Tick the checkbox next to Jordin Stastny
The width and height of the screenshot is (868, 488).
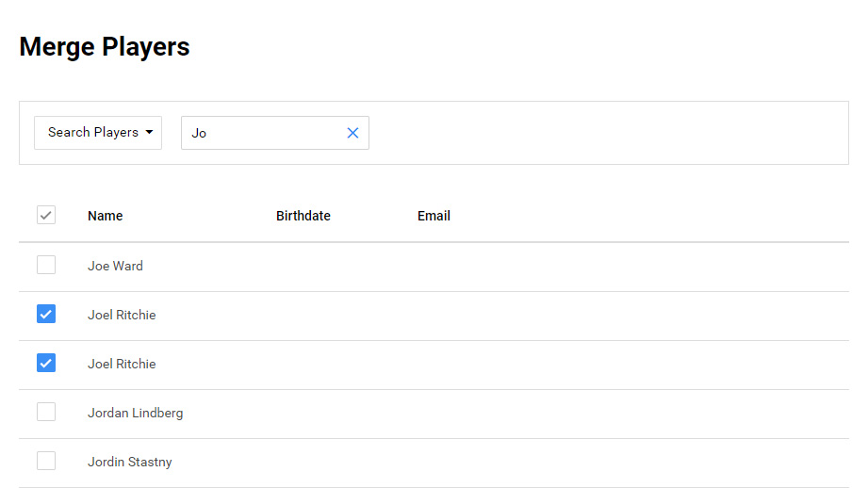(46, 462)
